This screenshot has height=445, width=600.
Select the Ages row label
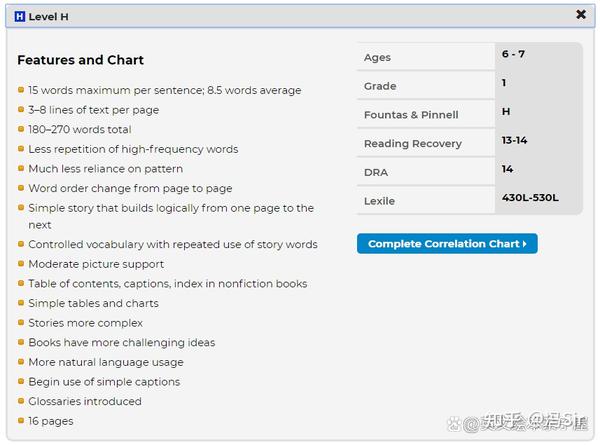(x=377, y=58)
